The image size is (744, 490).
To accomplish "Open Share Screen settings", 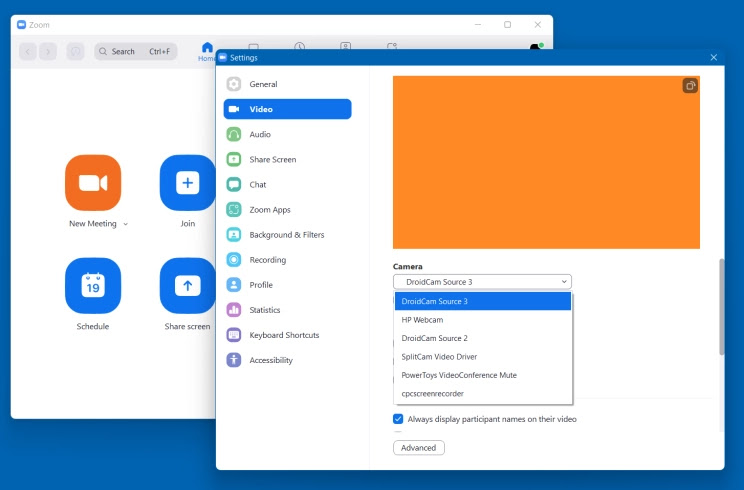I will [288, 159].
